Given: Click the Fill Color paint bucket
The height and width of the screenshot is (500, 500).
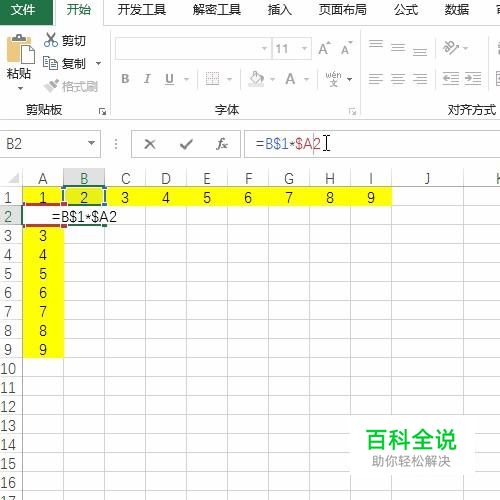Looking at the screenshot, I should pos(256,79).
